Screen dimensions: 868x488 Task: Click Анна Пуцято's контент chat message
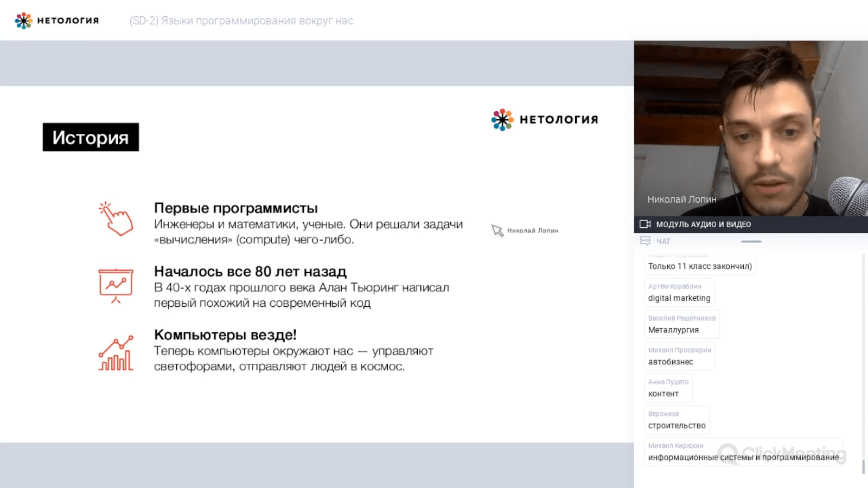point(669,388)
